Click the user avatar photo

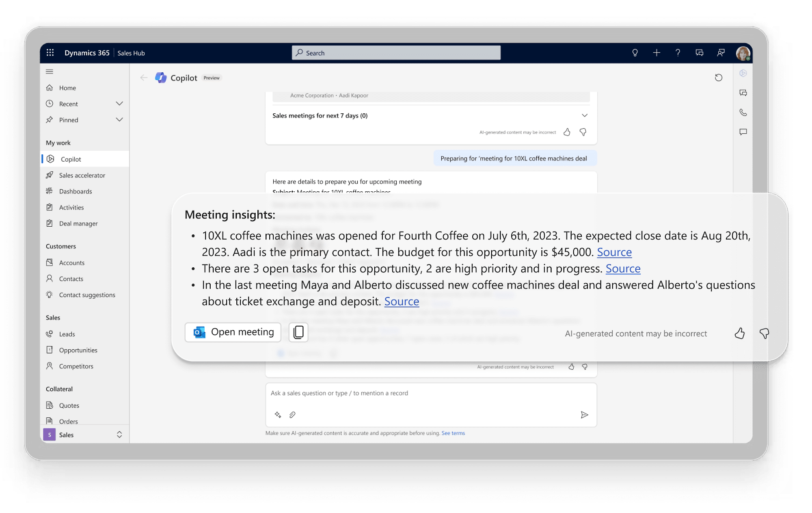tap(743, 53)
